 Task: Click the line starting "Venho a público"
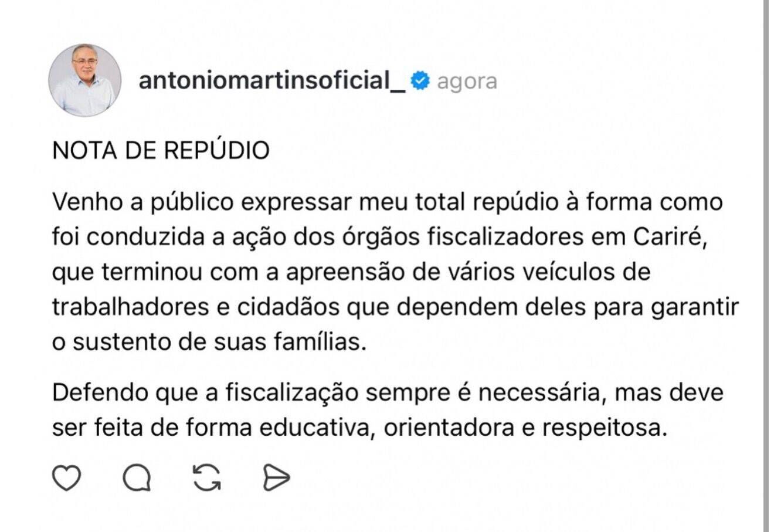click(x=387, y=202)
